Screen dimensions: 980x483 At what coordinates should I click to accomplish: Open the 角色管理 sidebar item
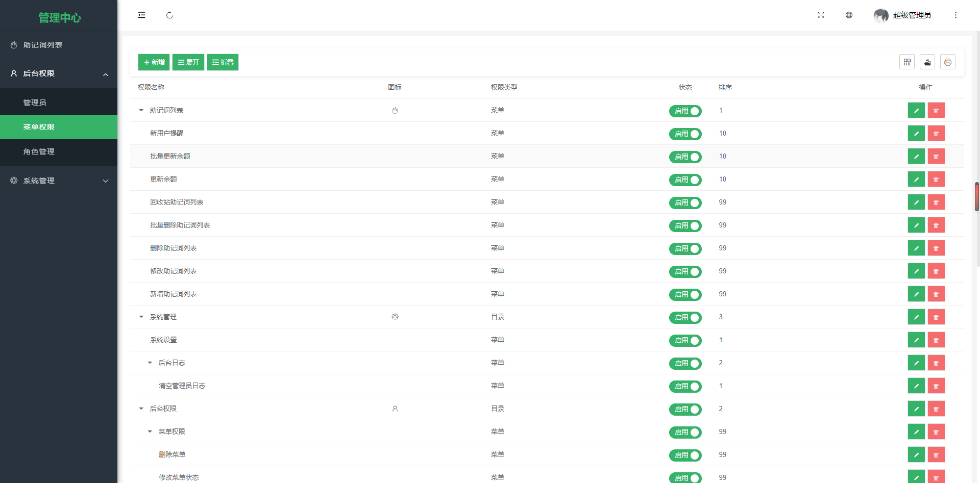click(x=59, y=151)
